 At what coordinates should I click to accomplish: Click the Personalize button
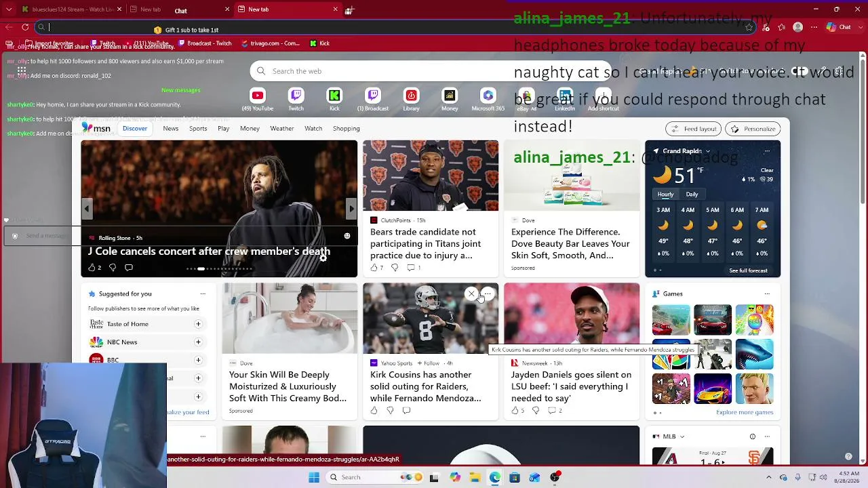pos(753,129)
